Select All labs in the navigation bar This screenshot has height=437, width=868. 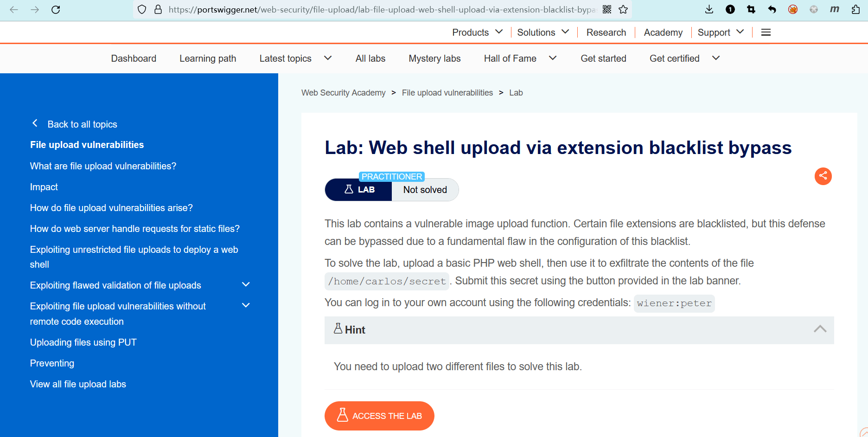pyautogui.click(x=370, y=58)
